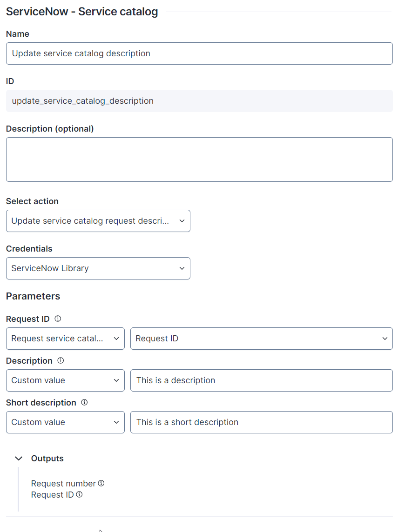The height and width of the screenshot is (532, 398).
Task: Click the Outputs section label
Action: [x=47, y=459]
